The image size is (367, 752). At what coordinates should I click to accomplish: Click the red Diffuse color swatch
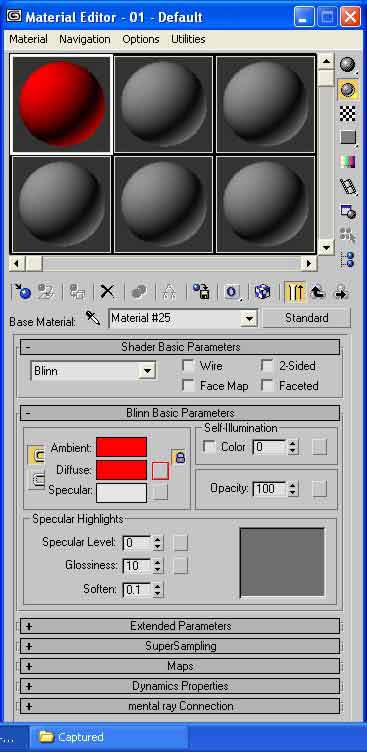[121, 470]
